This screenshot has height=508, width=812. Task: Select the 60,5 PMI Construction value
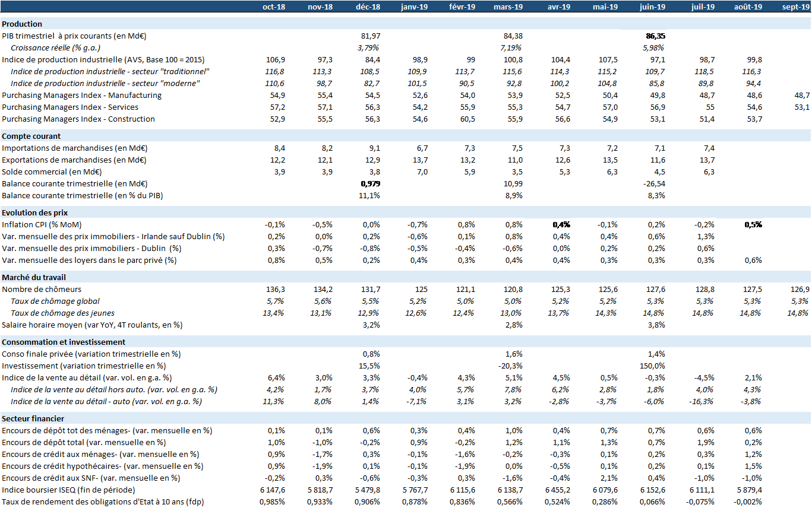tap(467, 119)
